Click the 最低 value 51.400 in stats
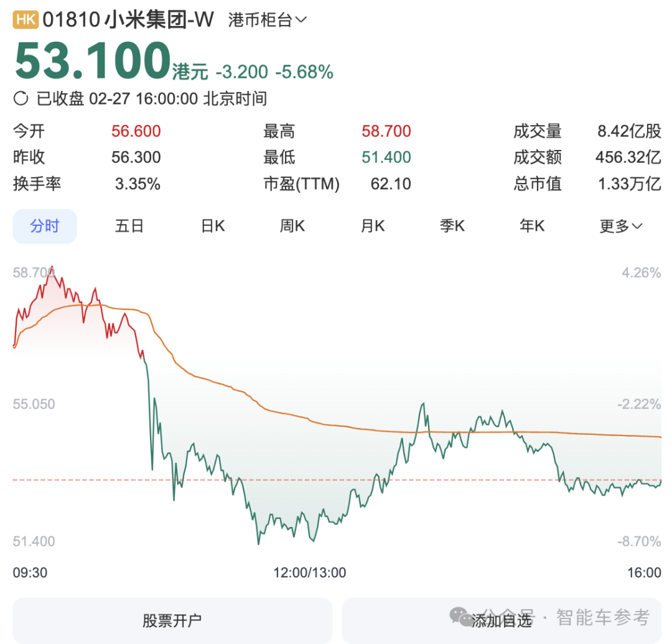 (386, 157)
